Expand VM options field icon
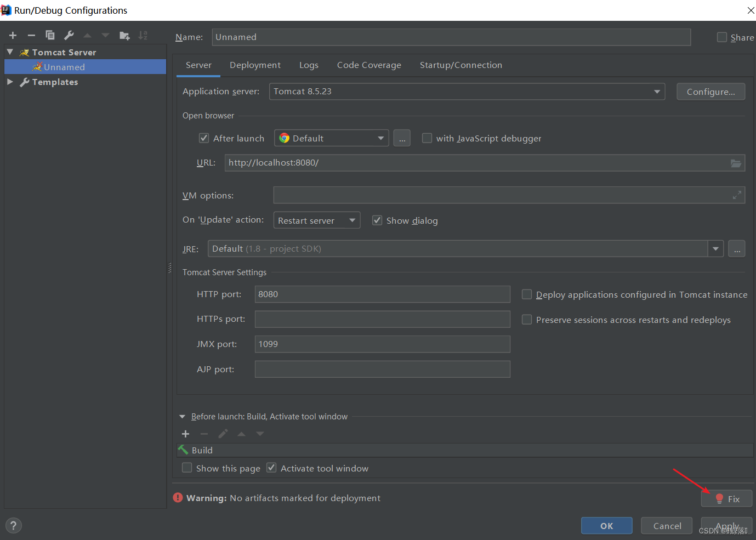 737,195
